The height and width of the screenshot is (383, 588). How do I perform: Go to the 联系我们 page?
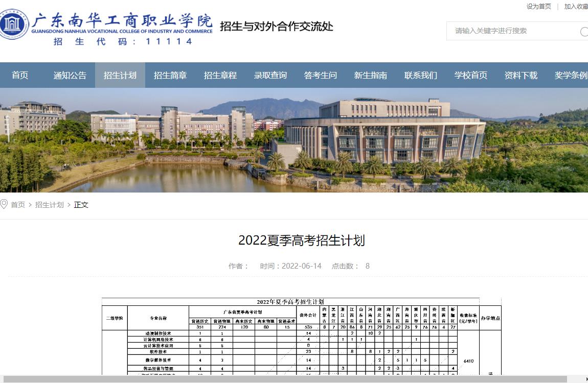click(x=421, y=76)
